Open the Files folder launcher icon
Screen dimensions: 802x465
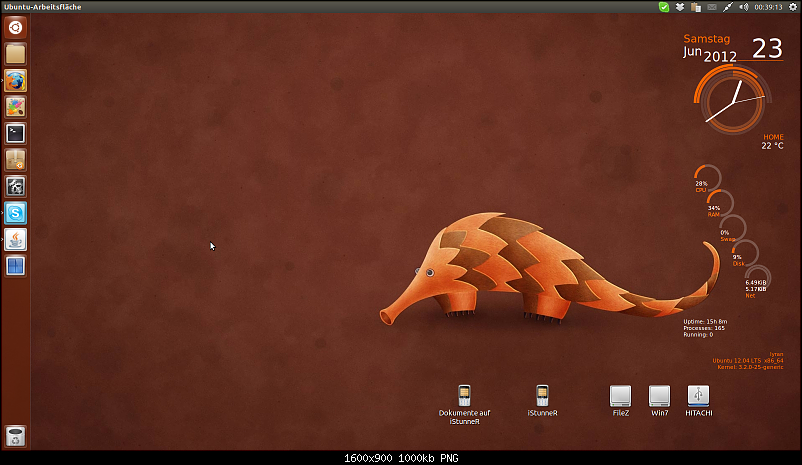(15, 54)
